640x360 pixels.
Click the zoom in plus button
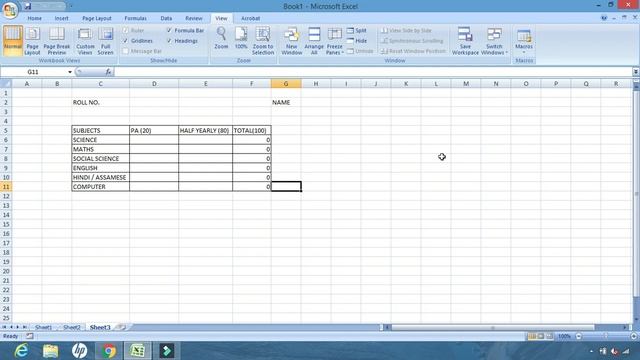click(x=633, y=336)
